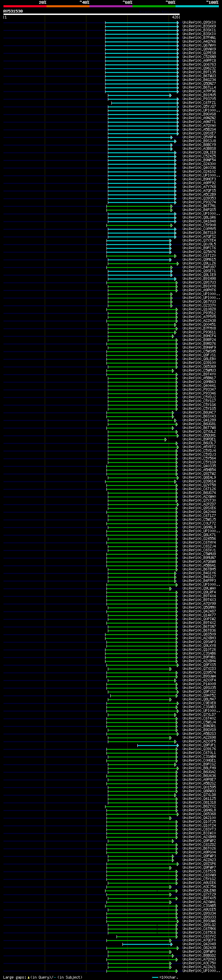Open hit UniRef100_B7FHN1

[x=199, y=38]
